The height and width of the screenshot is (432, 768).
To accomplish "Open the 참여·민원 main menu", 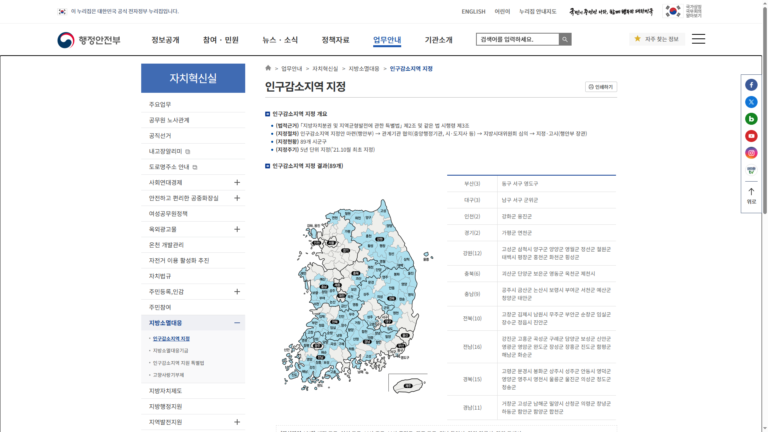I will coord(220,40).
